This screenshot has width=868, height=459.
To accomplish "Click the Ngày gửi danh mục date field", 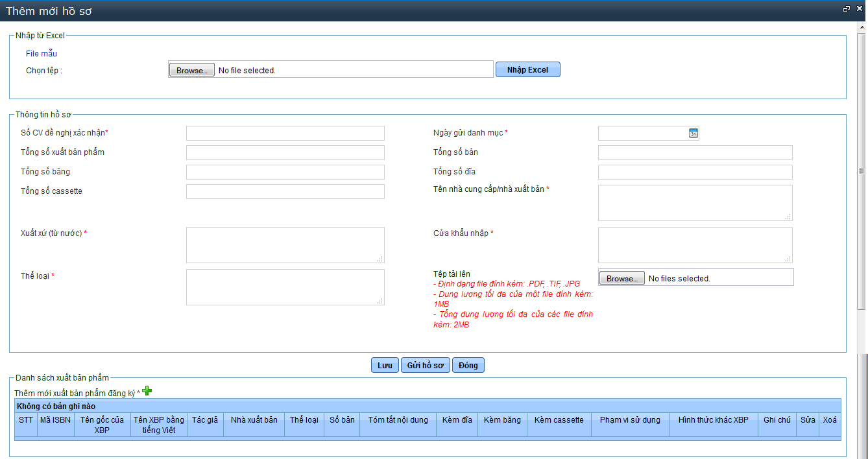I will 642,134.
